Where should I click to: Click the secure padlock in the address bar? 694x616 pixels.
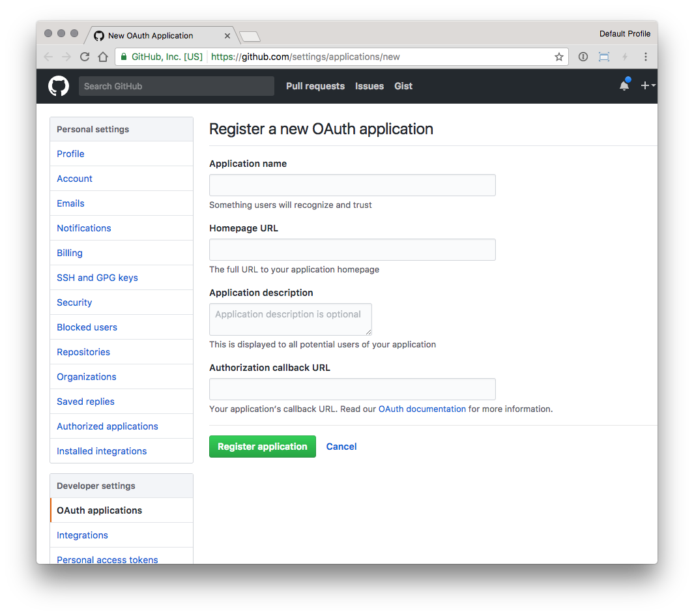pos(124,57)
